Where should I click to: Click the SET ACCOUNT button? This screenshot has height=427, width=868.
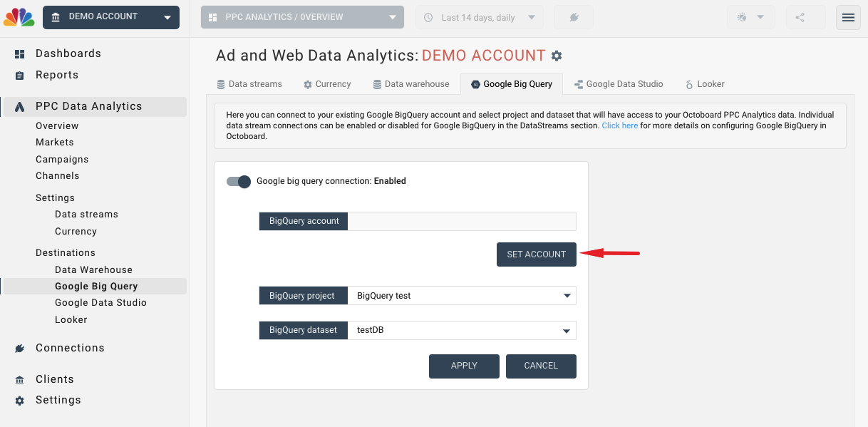(537, 254)
